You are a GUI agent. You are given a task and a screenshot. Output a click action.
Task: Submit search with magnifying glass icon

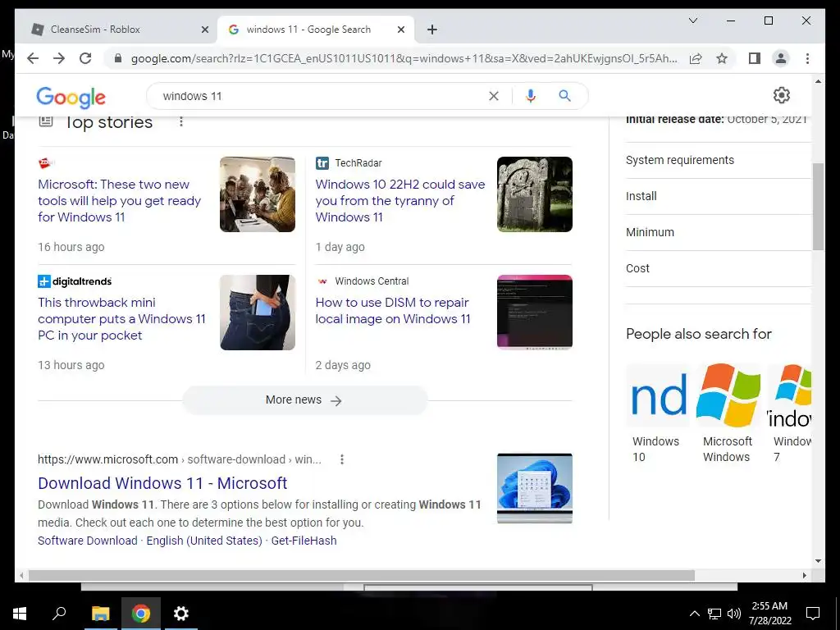pos(564,96)
